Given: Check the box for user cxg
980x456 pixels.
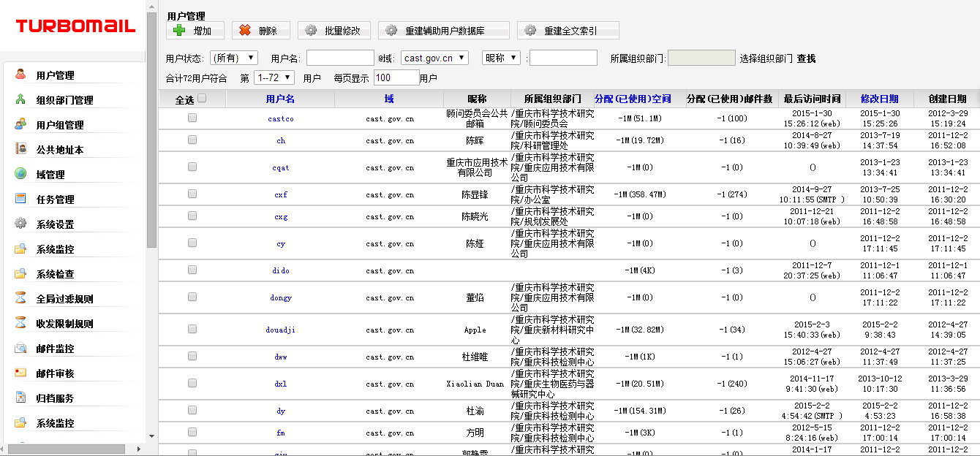Looking at the screenshot, I should (x=192, y=216).
